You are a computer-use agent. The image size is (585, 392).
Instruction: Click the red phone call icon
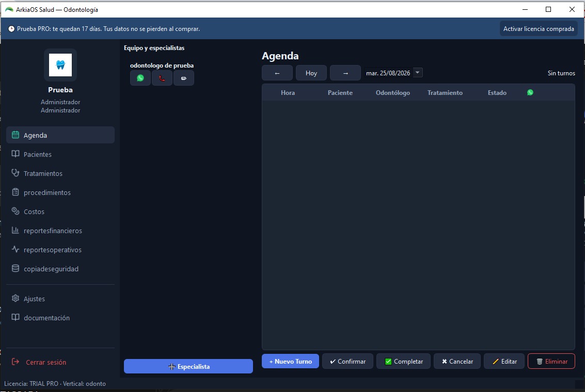click(162, 78)
